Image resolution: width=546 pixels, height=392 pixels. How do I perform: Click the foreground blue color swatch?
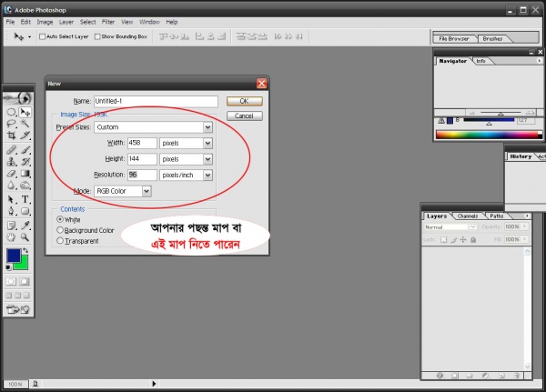coord(13,255)
